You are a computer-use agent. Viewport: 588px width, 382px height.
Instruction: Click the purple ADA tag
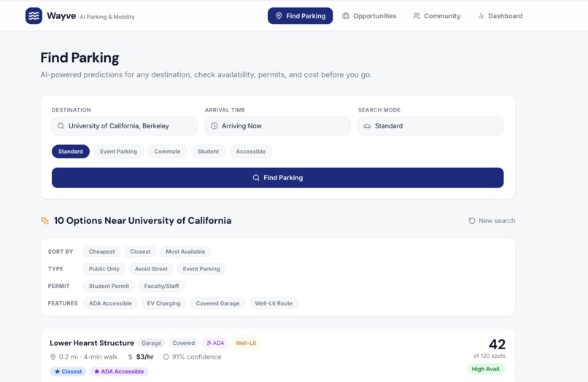[x=215, y=343]
